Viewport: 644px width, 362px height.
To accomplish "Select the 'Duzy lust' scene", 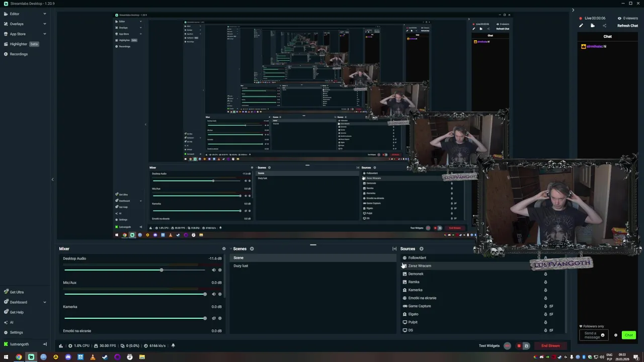I will (x=313, y=266).
